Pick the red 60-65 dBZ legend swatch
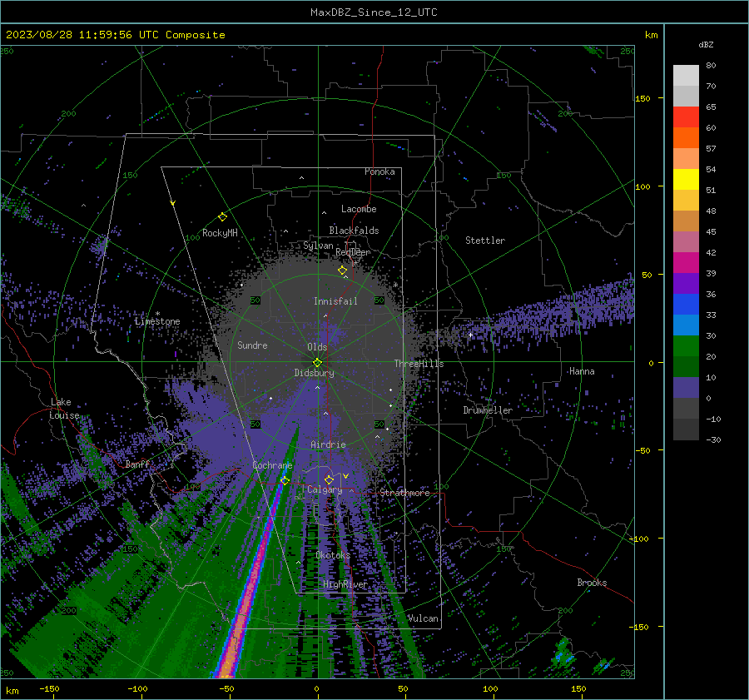 click(x=686, y=117)
